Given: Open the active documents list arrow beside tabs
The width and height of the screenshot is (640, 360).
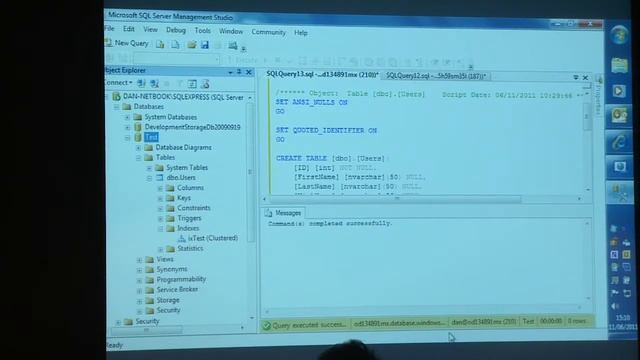Looking at the screenshot, I should tap(576, 77).
